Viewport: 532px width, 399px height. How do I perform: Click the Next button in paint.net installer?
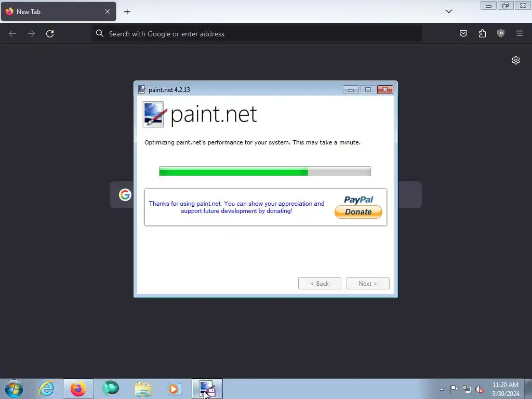368,284
